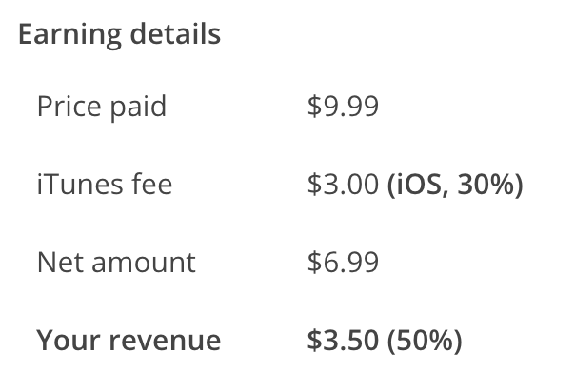Click the $6.99 net value
Viewport: 575px width, 392px height.
click(343, 262)
